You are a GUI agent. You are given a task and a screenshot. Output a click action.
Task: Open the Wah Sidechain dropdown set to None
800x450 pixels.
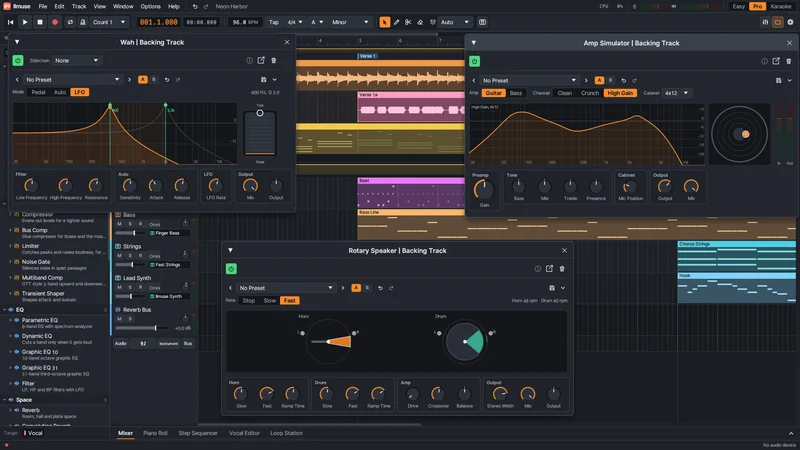coord(77,61)
